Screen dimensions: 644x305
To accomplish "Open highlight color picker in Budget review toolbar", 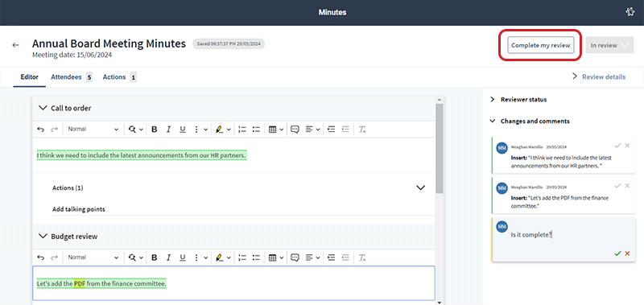I will (224, 258).
